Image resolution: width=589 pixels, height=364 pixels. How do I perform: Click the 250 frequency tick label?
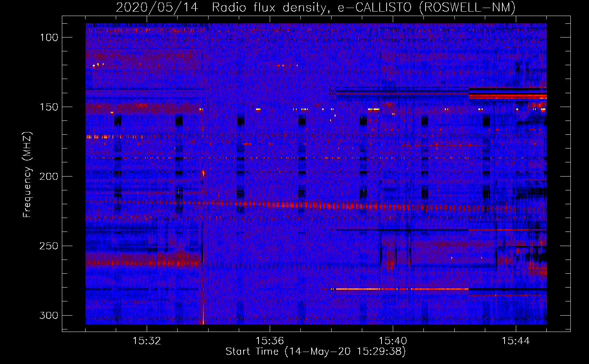(x=48, y=246)
